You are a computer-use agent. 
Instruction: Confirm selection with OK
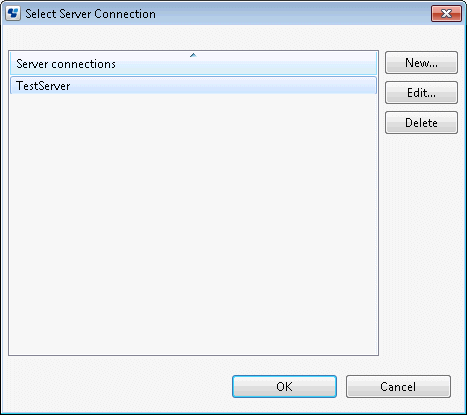(x=284, y=387)
